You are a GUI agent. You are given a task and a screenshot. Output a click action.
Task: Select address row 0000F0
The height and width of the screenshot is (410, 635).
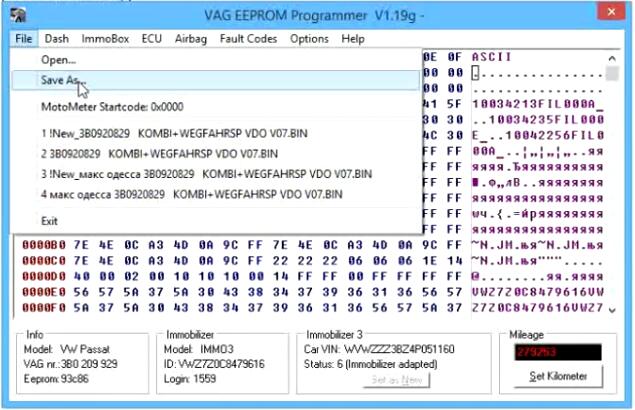pos(44,308)
